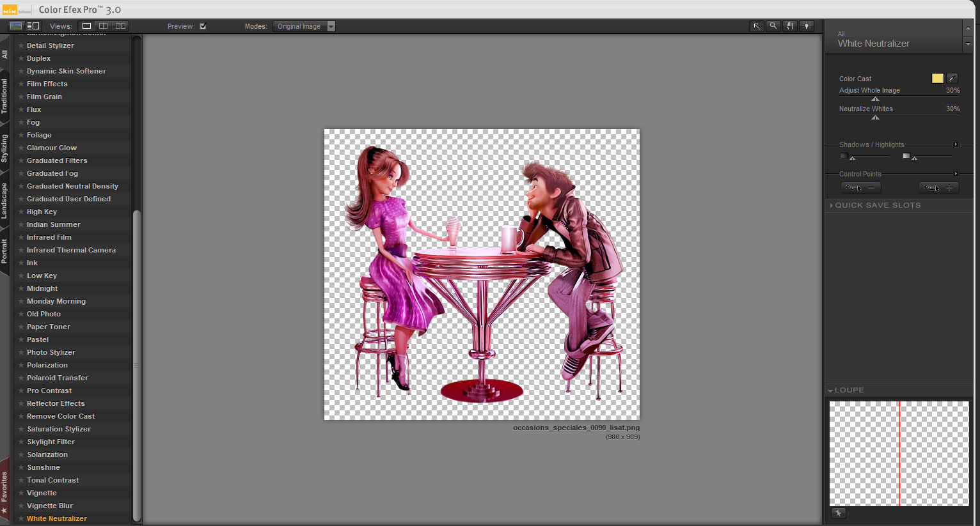Click the pin icon under the Loupe

tap(838, 513)
